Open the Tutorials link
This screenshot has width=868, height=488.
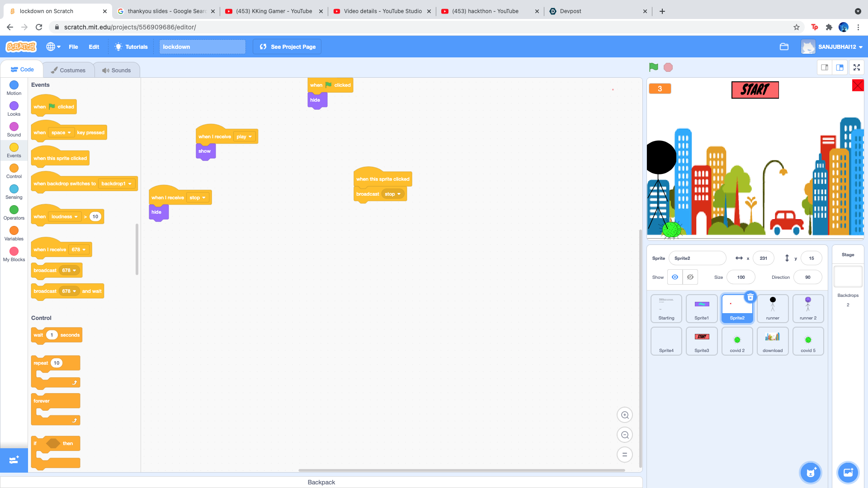[131, 47]
